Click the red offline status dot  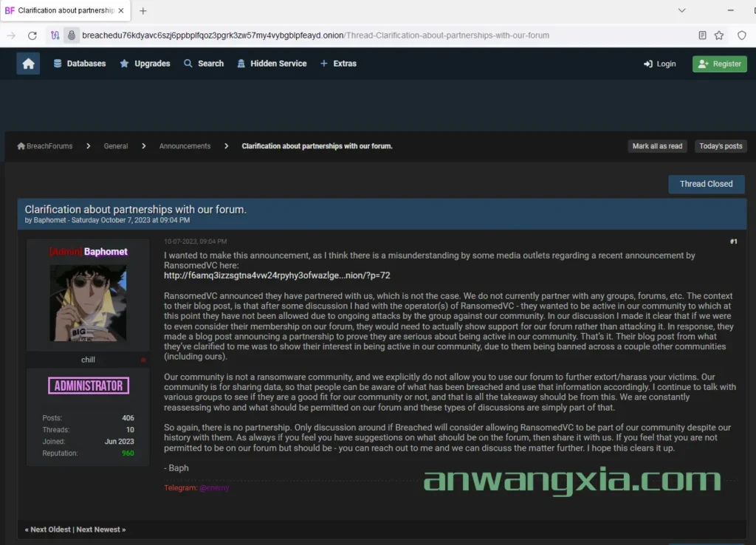click(x=143, y=360)
